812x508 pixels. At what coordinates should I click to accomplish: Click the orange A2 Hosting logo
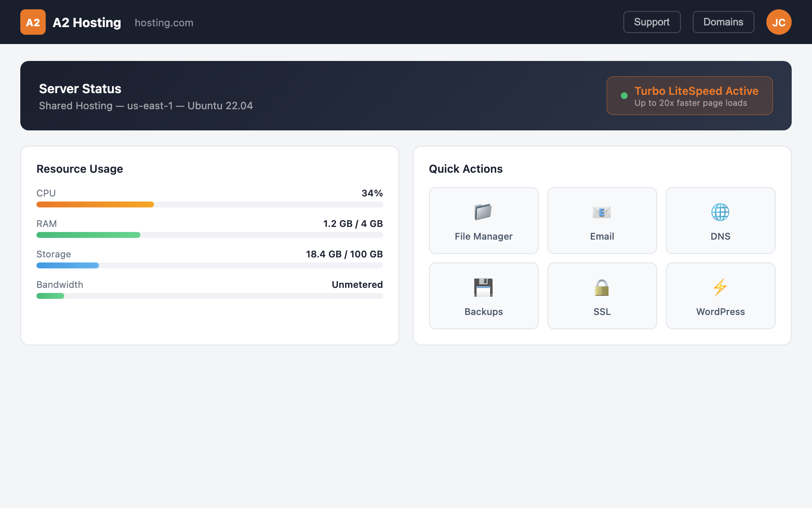pos(33,22)
